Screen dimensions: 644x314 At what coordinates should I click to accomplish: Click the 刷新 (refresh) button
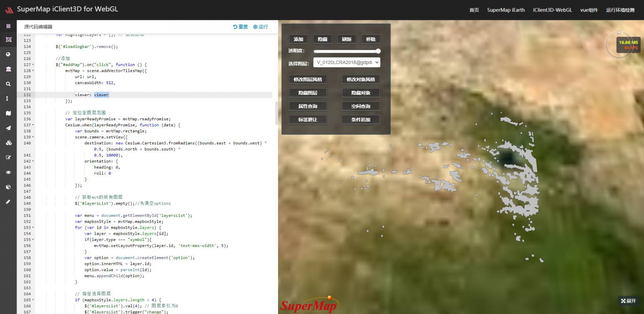[x=347, y=39]
